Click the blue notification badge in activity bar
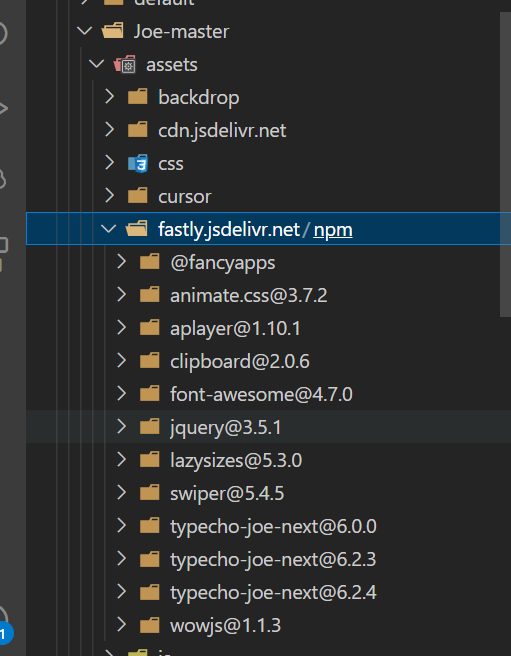 coord(5,635)
